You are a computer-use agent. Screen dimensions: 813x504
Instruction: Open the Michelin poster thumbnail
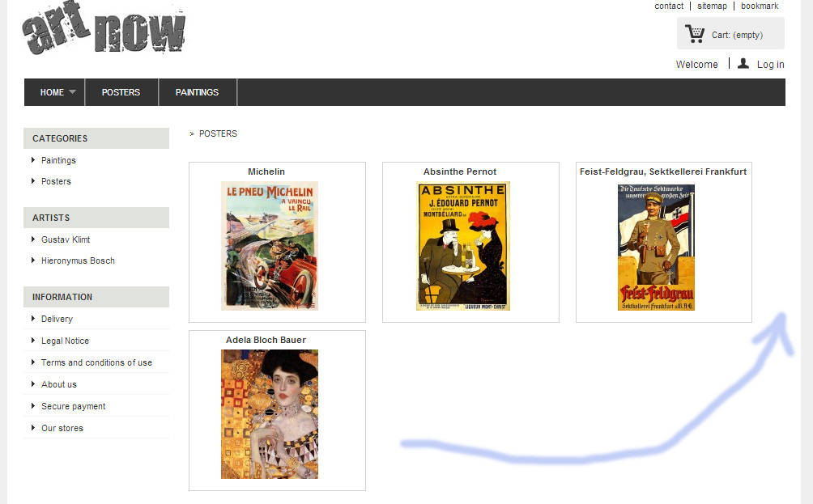pos(270,245)
